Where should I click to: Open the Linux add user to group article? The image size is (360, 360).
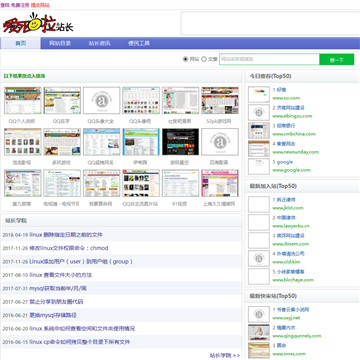click(x=81, y=261)
